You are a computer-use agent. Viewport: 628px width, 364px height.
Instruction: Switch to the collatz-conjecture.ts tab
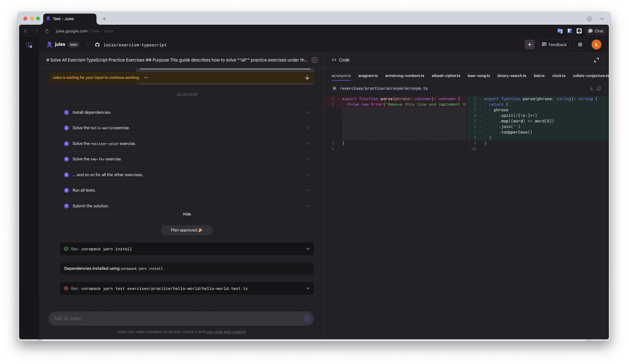[x=590, y=76]
